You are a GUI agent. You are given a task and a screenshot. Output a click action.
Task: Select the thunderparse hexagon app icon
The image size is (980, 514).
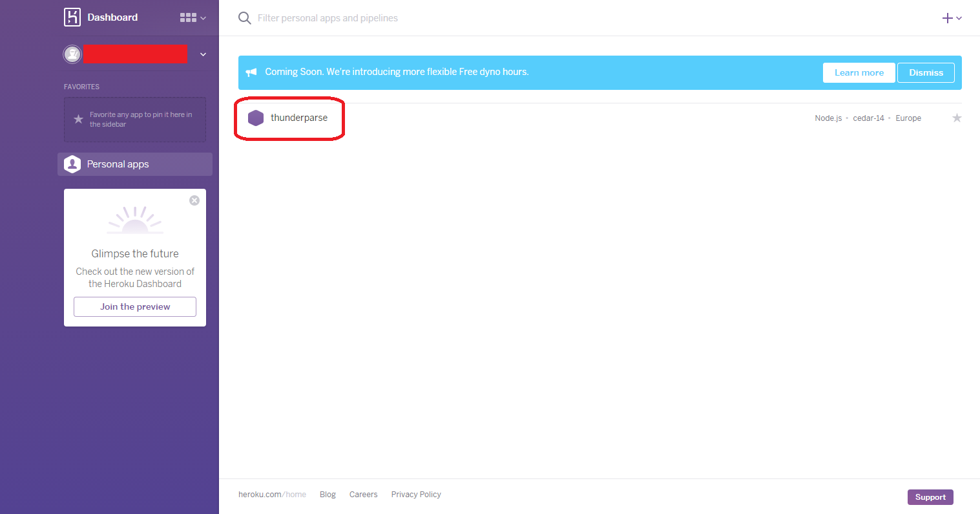point(256,118)
